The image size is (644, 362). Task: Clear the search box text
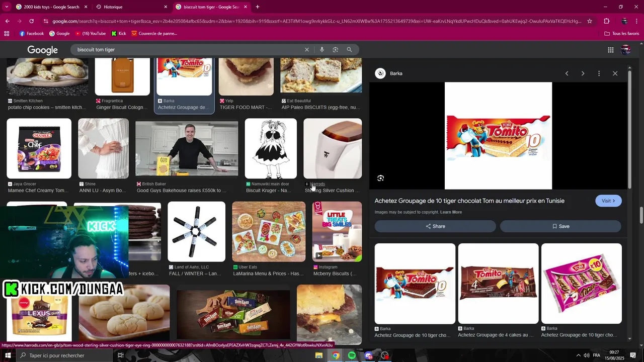(x=306, y=50)
